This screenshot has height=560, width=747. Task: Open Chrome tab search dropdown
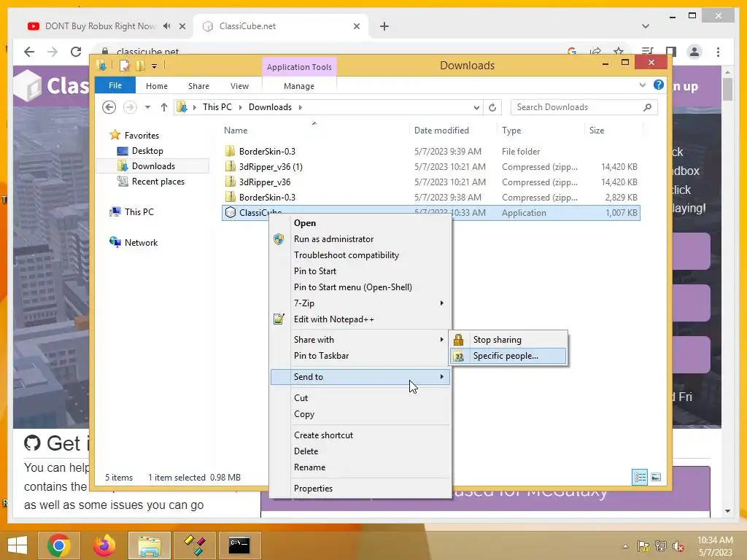tap(646, 26)
